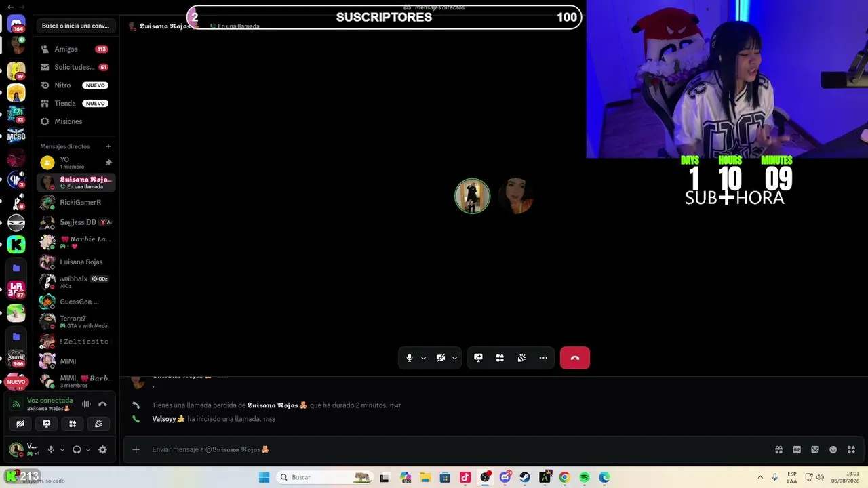The height and width of the screenshot is (488, 868).
Task: Click Valsoyy username in call started message
Action: pos(164,419)
